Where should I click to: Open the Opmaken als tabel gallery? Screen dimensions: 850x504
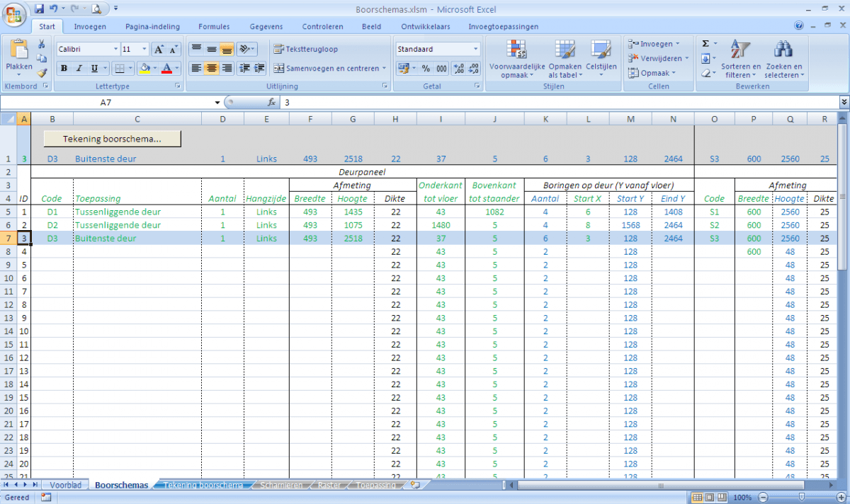click(565, 59)
